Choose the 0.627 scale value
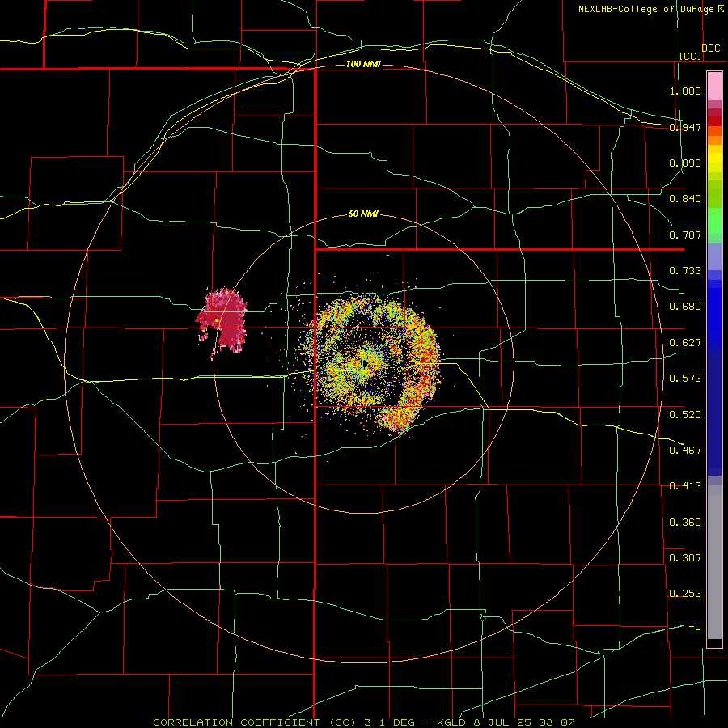 (x=685, y=342)
